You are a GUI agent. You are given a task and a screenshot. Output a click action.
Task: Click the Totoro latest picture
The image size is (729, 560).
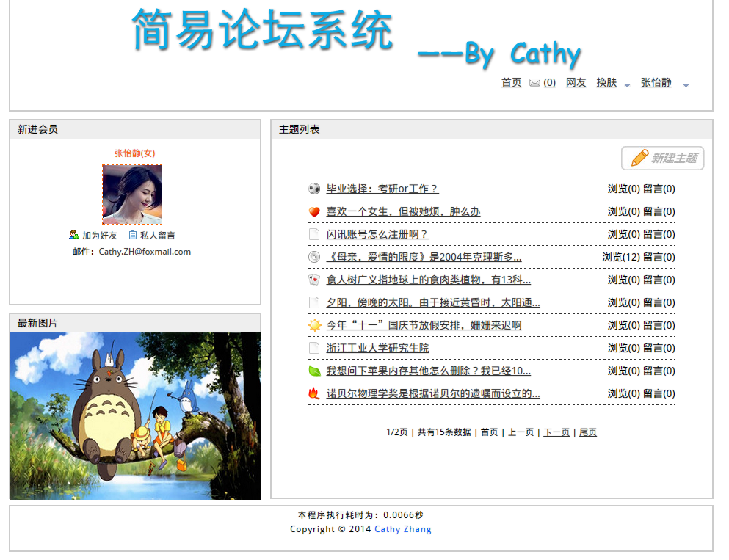pos(135,416)
